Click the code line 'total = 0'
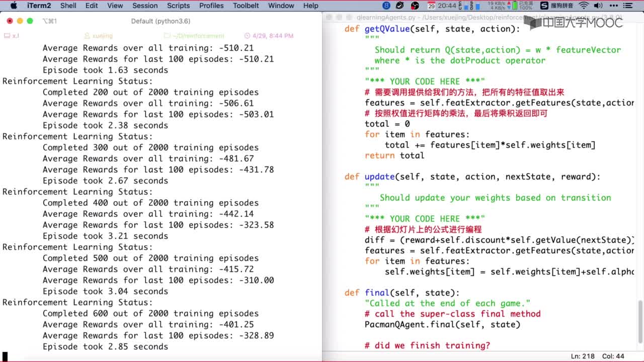 387,124
